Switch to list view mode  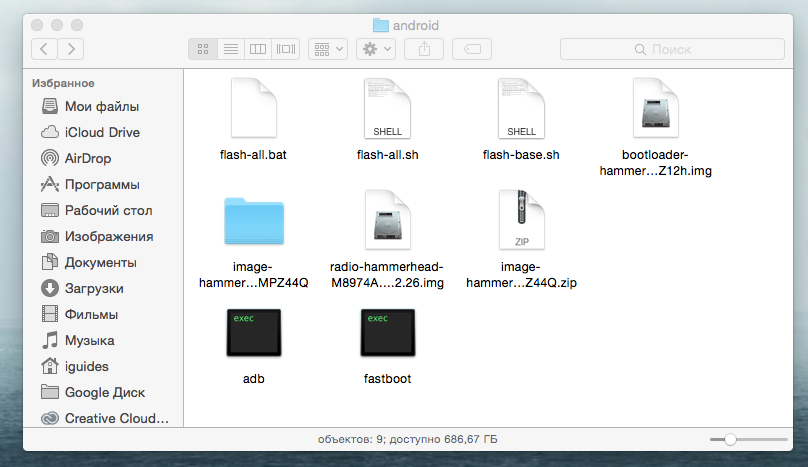click(230, 49)
